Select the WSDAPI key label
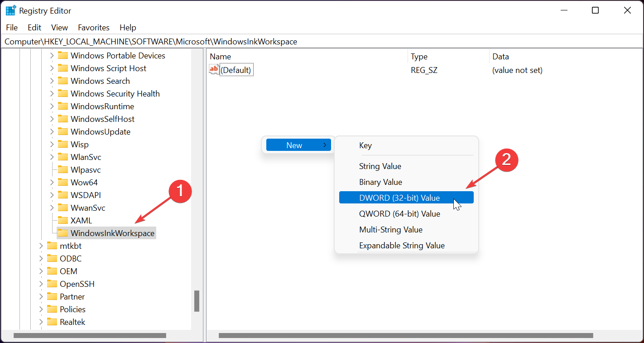 86,195
